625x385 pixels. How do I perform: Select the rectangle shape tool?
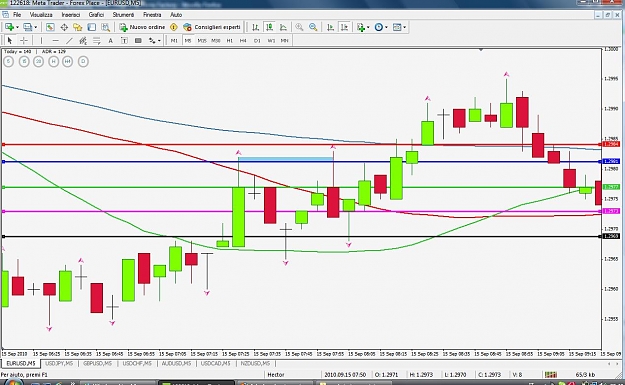[x=138, y=40]
